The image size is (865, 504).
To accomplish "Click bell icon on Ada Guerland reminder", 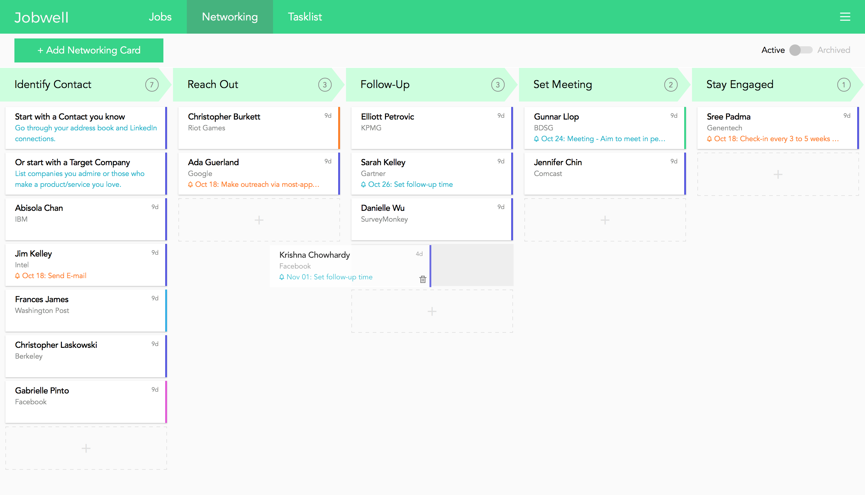I will (x=190, y=184).
